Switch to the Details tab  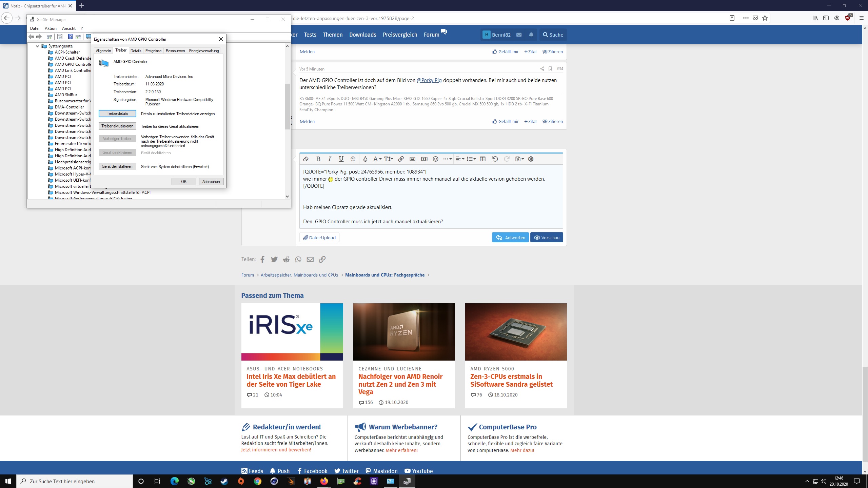coord(136,51)
